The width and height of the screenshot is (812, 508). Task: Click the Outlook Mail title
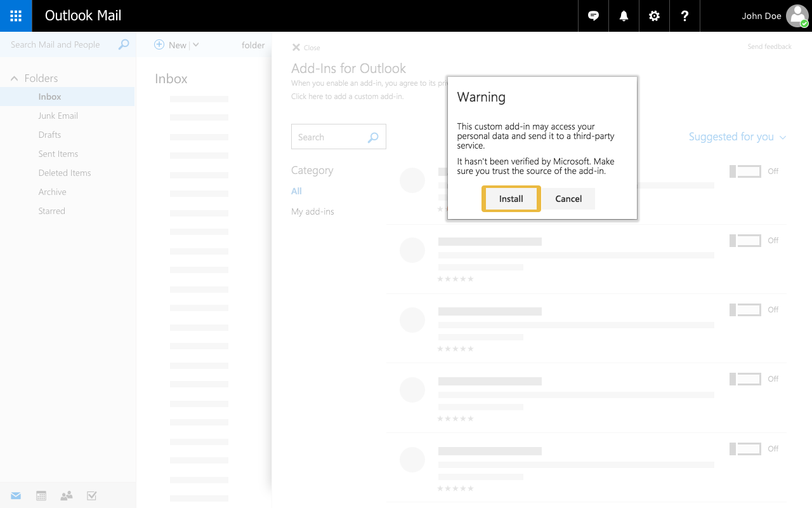tap(83, 16)
